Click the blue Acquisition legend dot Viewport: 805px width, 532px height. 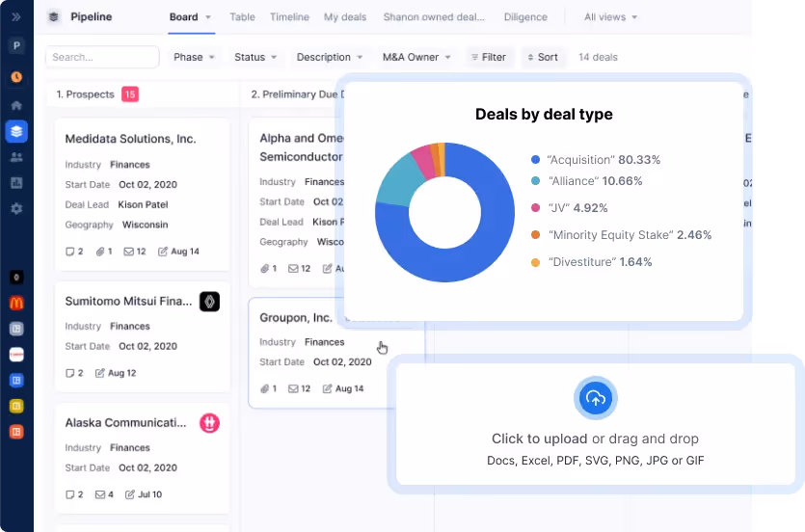535,160
